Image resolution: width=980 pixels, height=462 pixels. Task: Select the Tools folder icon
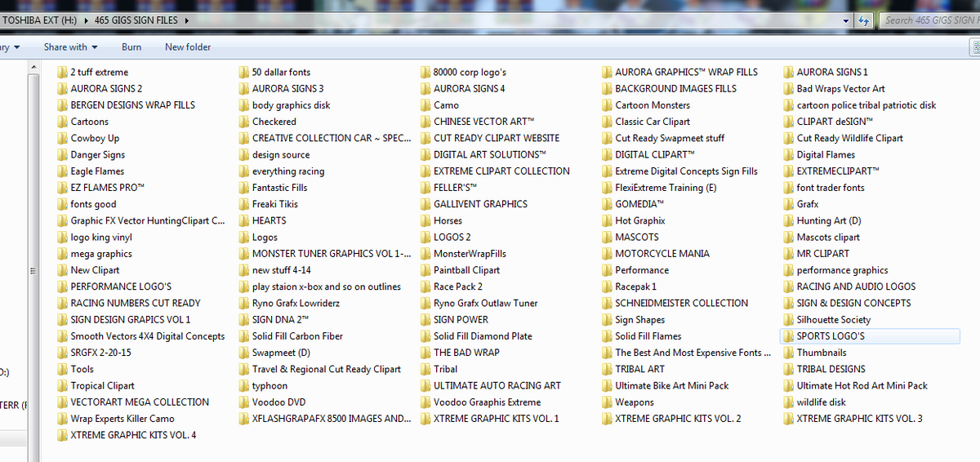[63, 369]
